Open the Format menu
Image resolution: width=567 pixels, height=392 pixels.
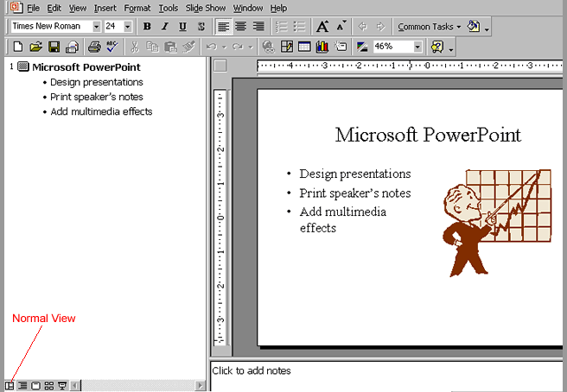[137, 8]
